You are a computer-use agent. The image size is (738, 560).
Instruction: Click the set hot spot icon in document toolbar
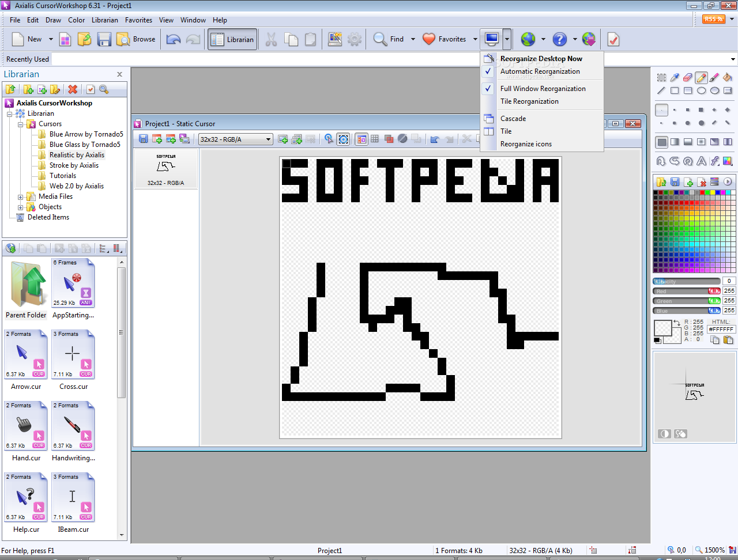pos(329,139)
